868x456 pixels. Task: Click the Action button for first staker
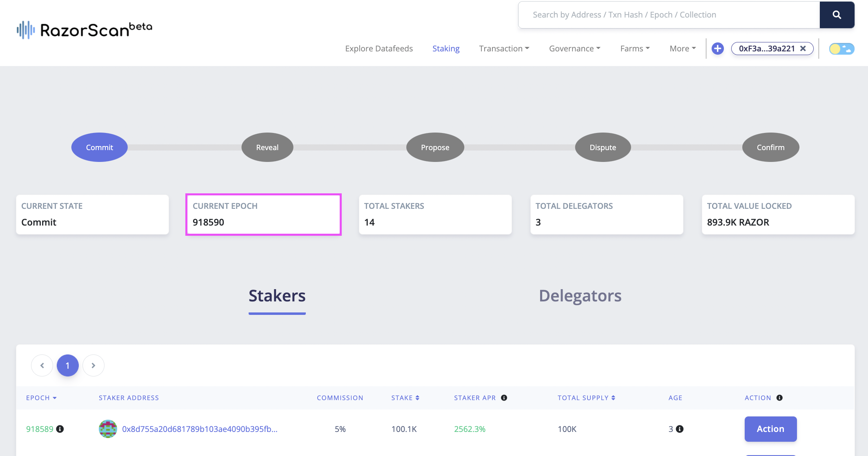click(770, 429)
